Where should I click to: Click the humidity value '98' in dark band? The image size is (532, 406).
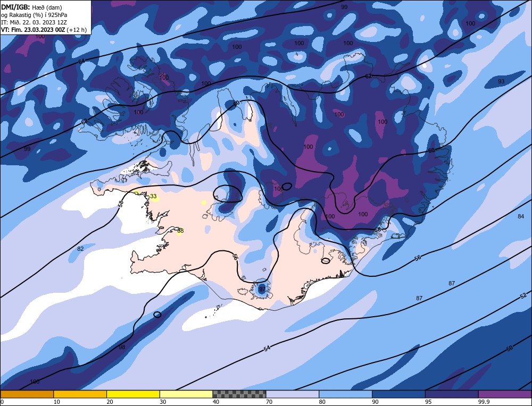coord(122,347)
